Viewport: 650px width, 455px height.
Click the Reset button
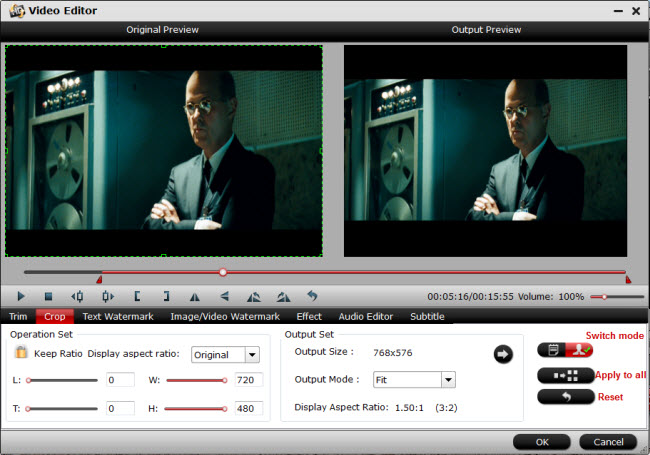coord(566,397)
